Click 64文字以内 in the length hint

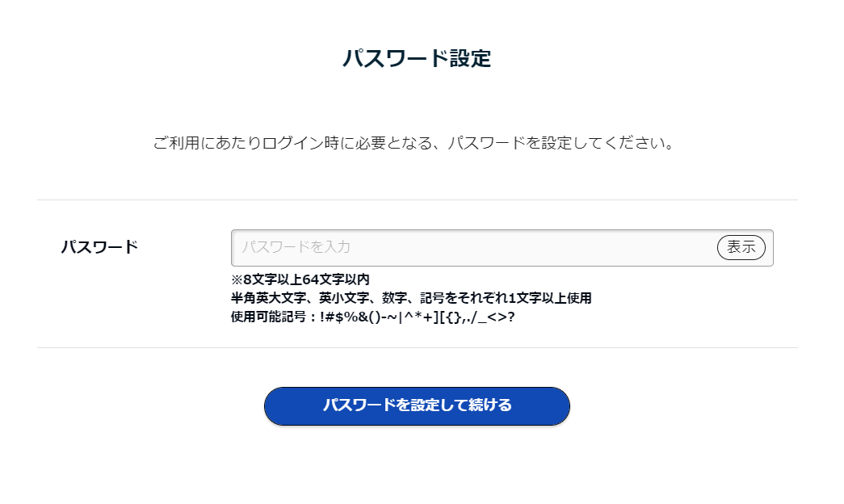(x=336, y=279)
